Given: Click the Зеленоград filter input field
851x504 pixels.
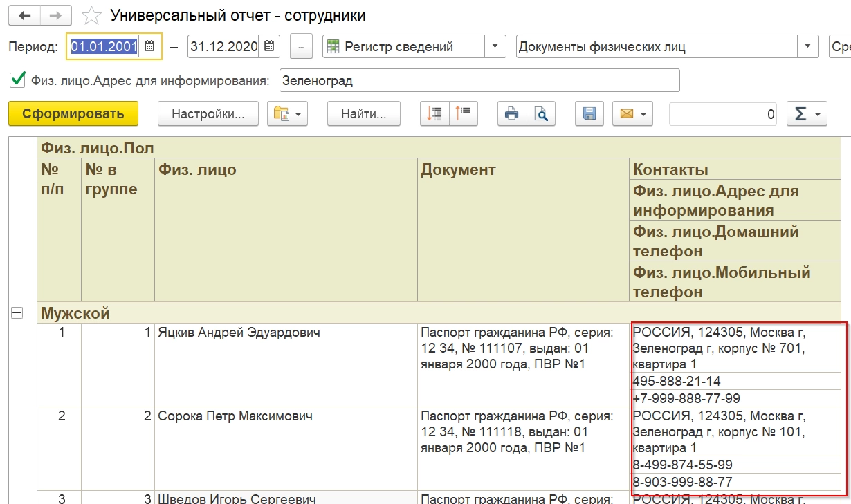Looking at the screenshot, I should click(x=479, y=80).
